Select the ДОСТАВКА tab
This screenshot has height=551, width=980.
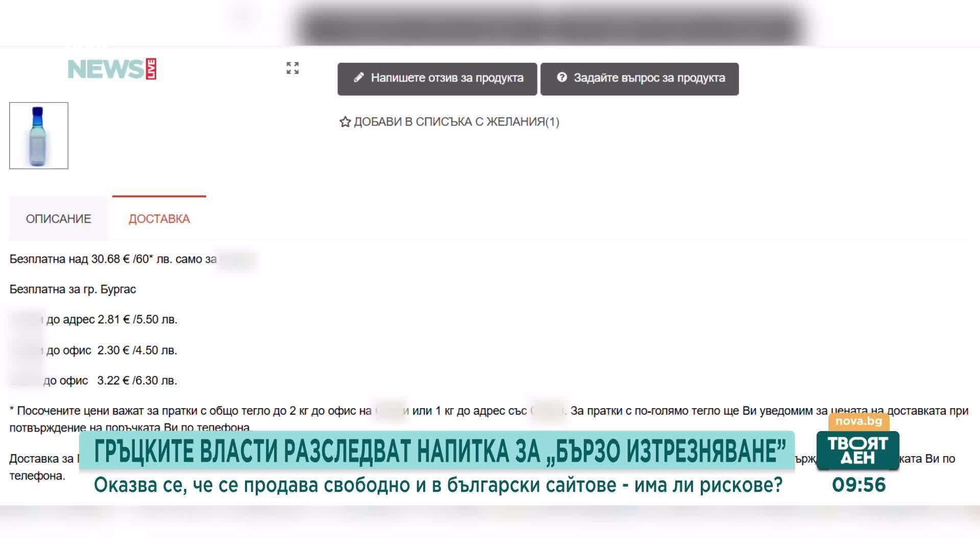tap(159, 219)
